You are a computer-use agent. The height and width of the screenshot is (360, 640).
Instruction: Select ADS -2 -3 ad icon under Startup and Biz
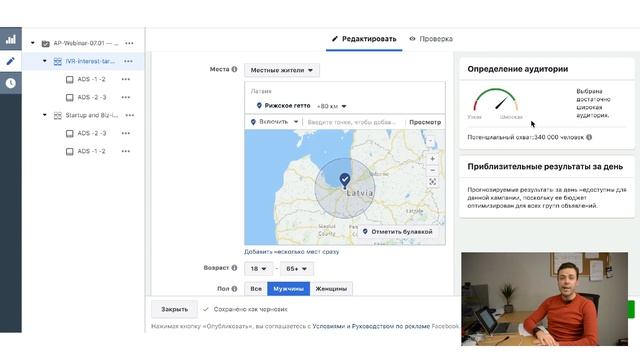70,133
